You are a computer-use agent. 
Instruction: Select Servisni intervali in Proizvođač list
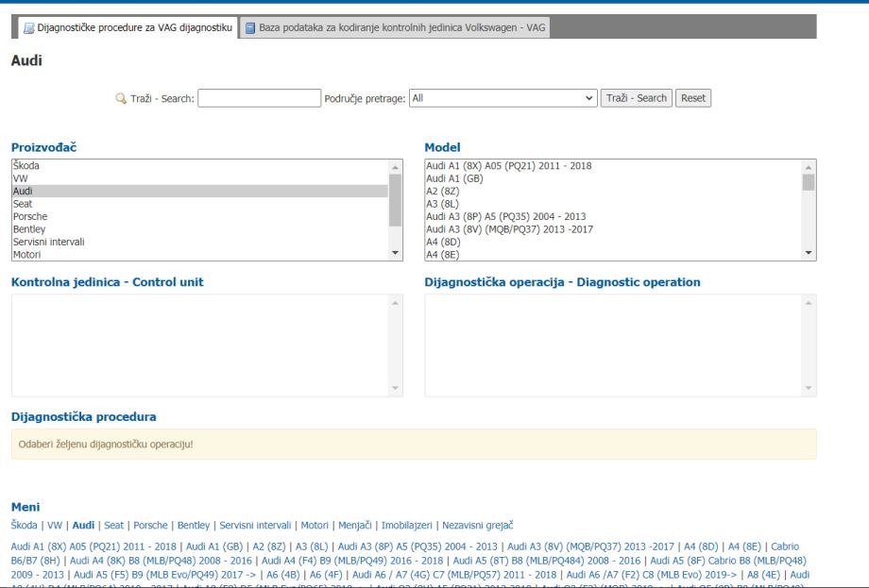[200, 242]
